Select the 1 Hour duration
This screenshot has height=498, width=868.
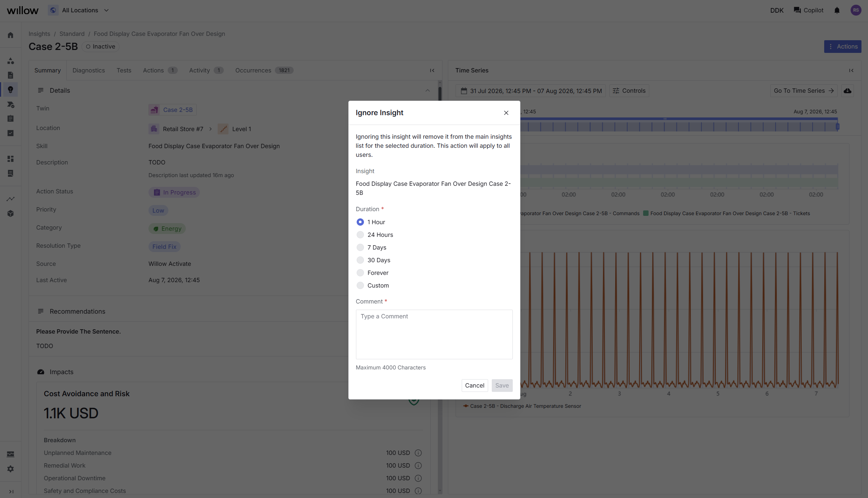pos(360,222)
